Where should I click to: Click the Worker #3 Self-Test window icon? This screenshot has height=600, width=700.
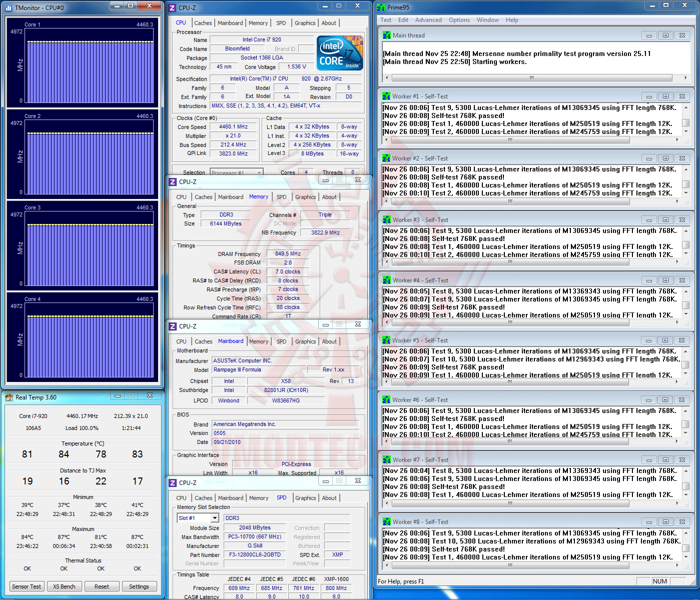386,220
